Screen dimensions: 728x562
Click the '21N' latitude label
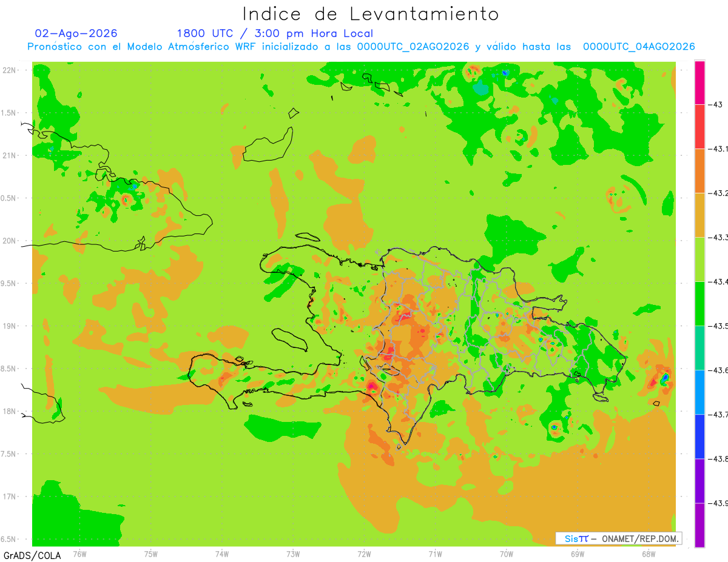[8, 155]
